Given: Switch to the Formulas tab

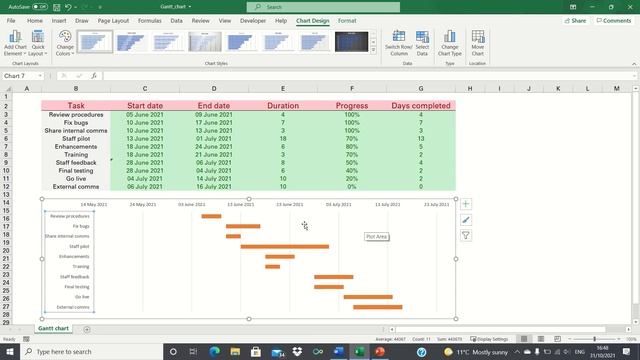Looking at the screenshot, I should [149, 20].
